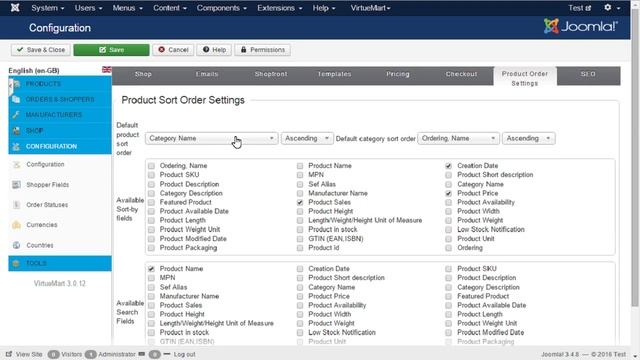Image resolution: width=640 pixels, height=360 pixels.
Task: Click the Help toolbar button
Action: (x=214, y=50)
